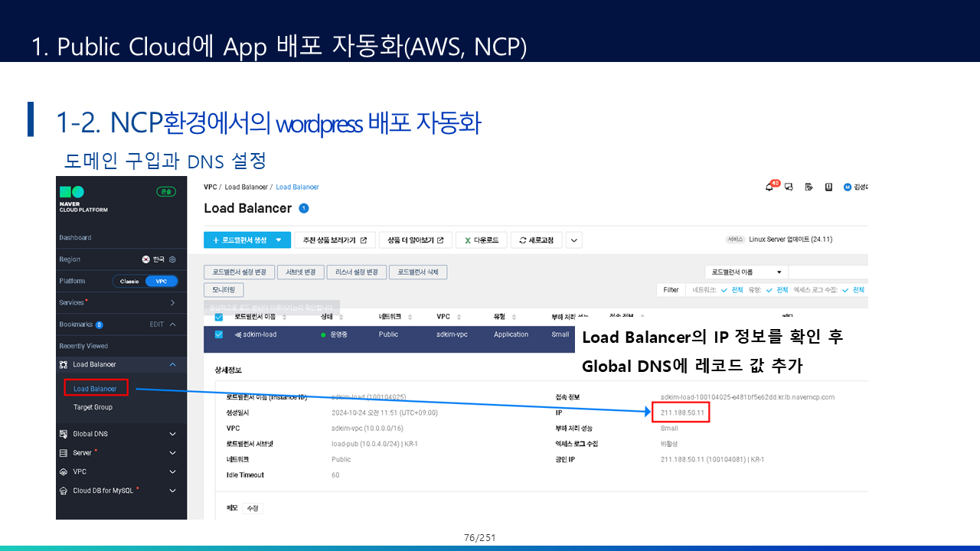Open 추천 상품 보러가기 link button
Screen dimensions: 980x551
click(x=334, y=240)
